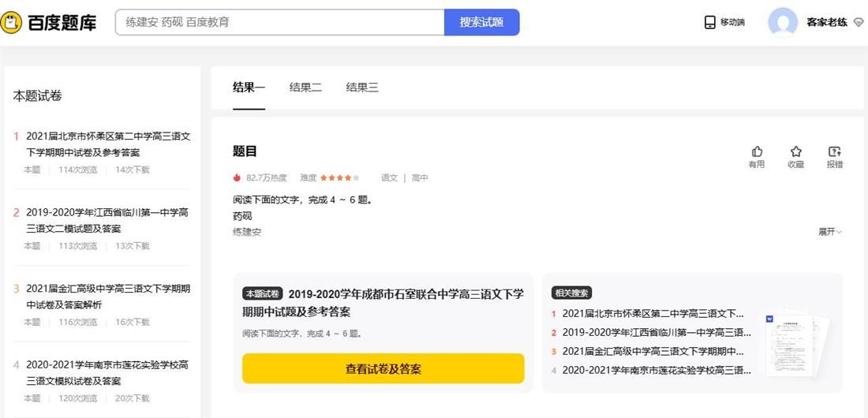Switch to the 结果二 tab
Image resolution: width=868 pixels, height=418 pixels.
[x=305, y=87]
